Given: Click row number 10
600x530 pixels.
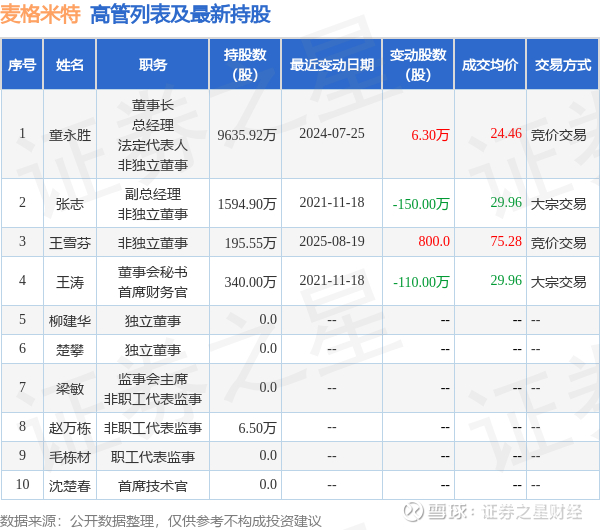Looking at the screenshot, I should tap(22, 484).
